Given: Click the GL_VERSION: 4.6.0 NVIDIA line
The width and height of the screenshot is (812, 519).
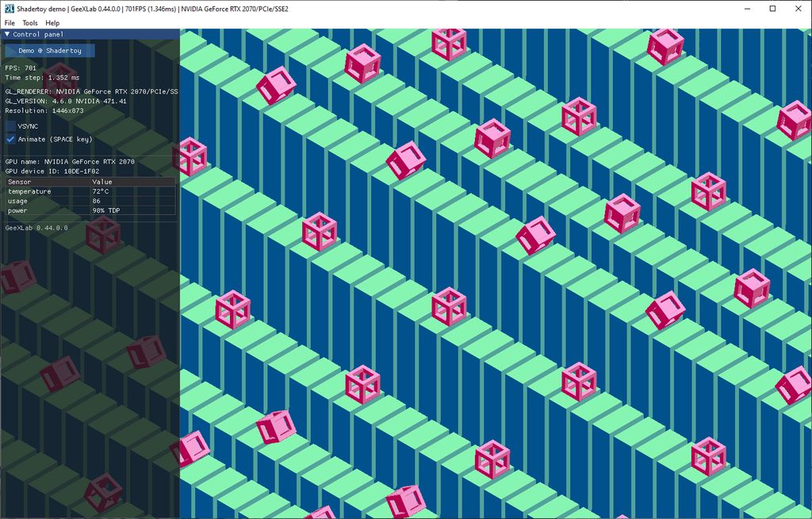Looking at the screenshot, I should [66, 101].
